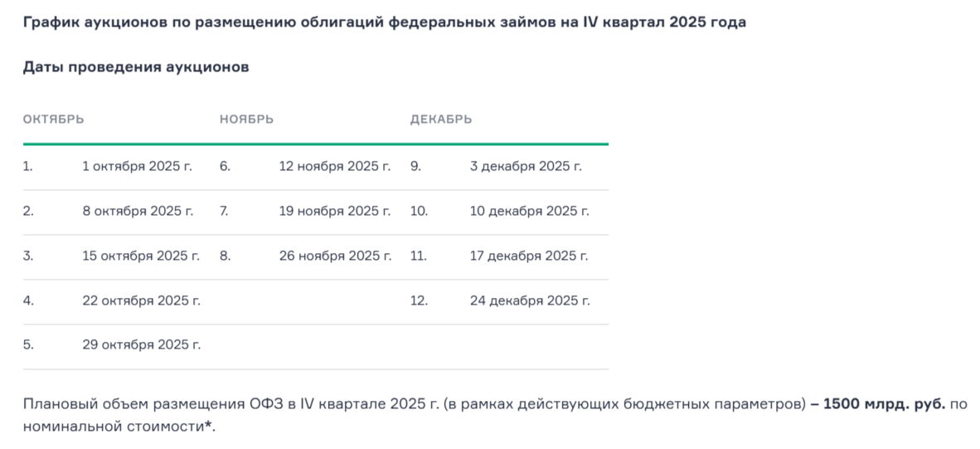Click the date 10 декабря 2025 г.
Screen dimensions: 980x449
click(529, 211)
